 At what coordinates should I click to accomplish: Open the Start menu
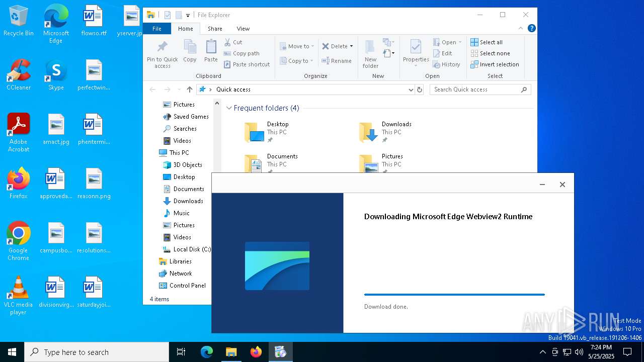pos(12,352)
